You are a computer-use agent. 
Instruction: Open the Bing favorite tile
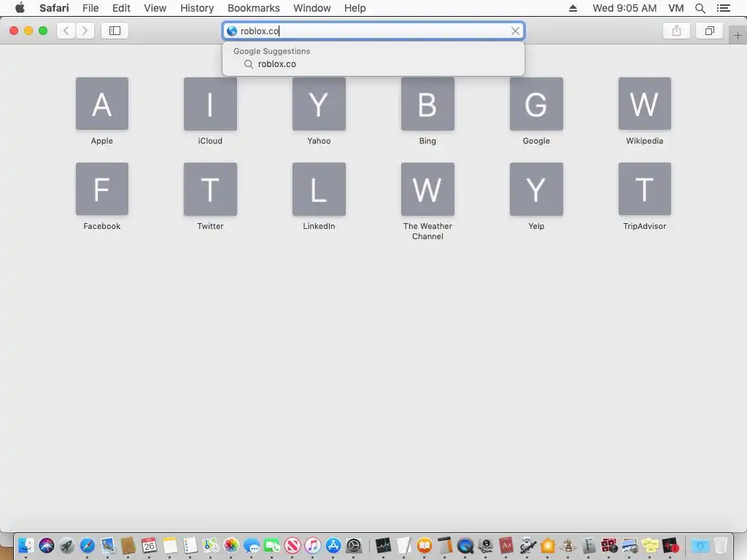(x=427, y=104)
